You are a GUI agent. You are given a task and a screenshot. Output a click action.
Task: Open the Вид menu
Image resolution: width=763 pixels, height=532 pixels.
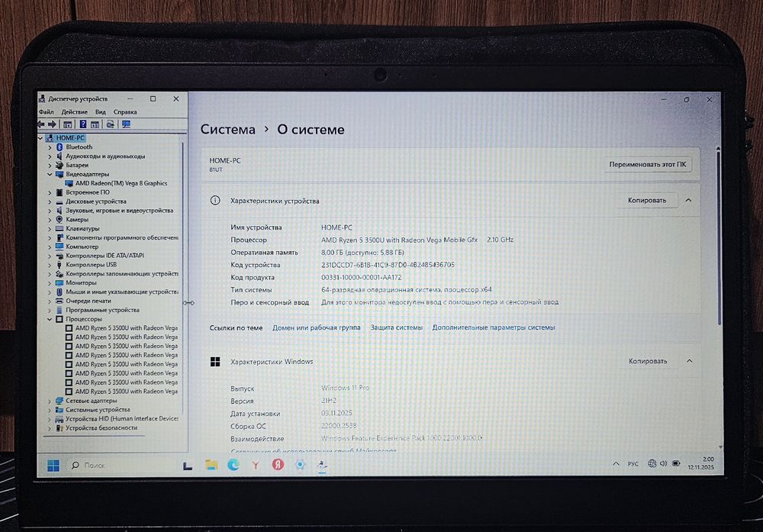tap(100, 112)
